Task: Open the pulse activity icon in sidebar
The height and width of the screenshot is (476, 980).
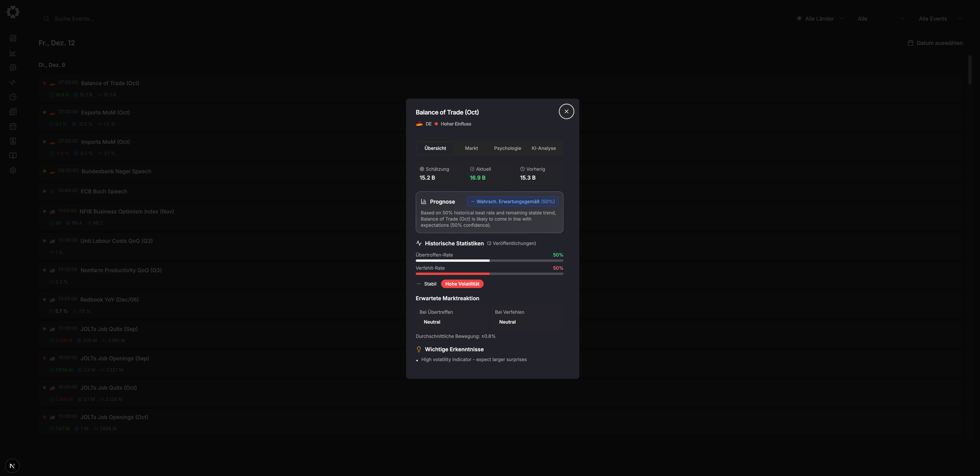Action: (13, 82)
